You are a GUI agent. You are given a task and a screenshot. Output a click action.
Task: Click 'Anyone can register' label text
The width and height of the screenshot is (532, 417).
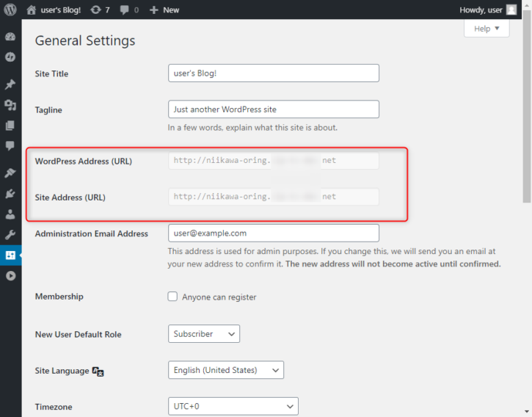(219, 297)
